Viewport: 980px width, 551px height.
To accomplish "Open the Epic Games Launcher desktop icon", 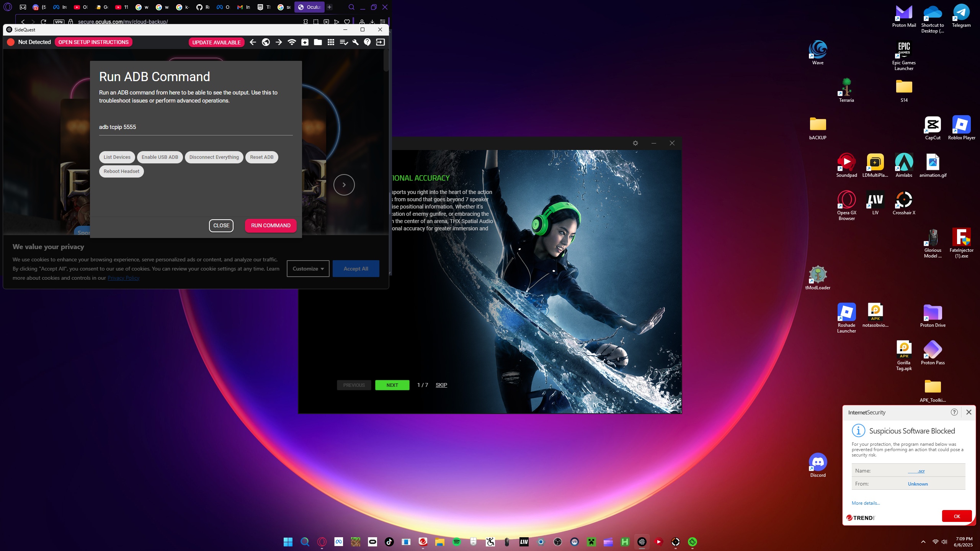I will coord(904,56).
